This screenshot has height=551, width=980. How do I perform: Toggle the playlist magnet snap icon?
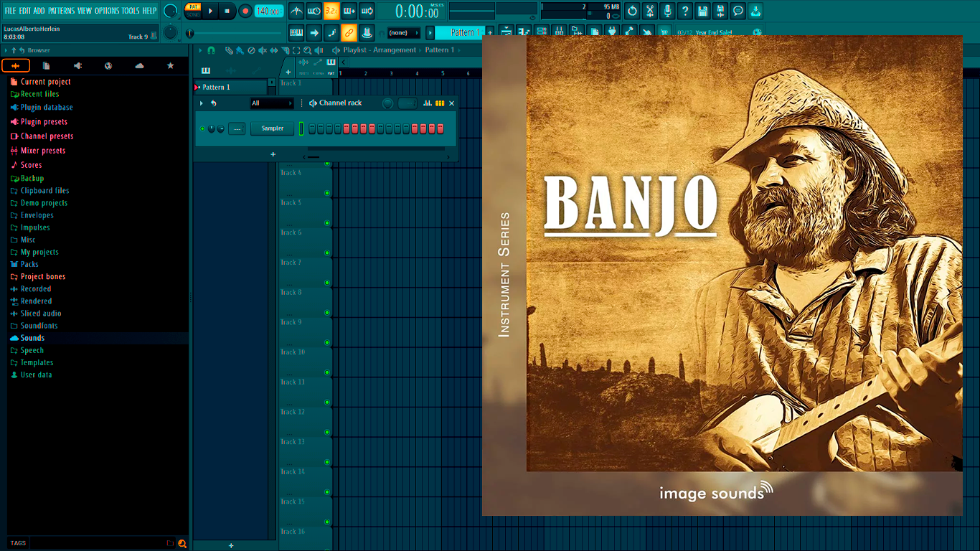(211, 50)
